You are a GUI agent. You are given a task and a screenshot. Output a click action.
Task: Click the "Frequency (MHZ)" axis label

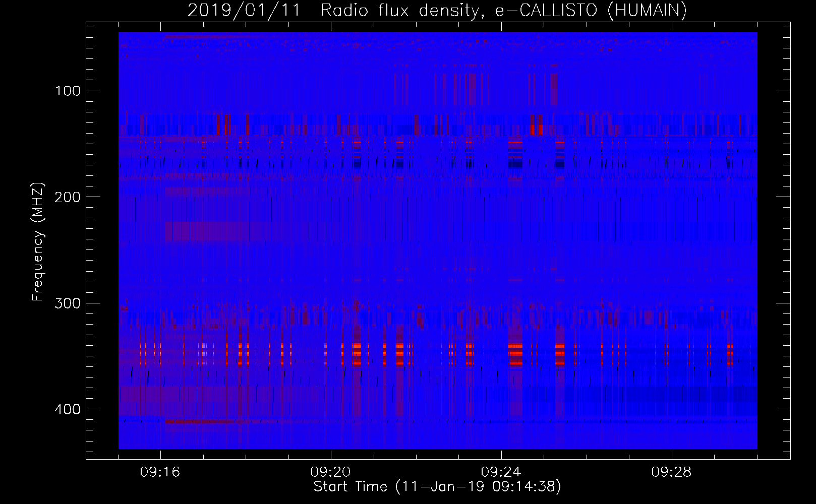(38, 241)
